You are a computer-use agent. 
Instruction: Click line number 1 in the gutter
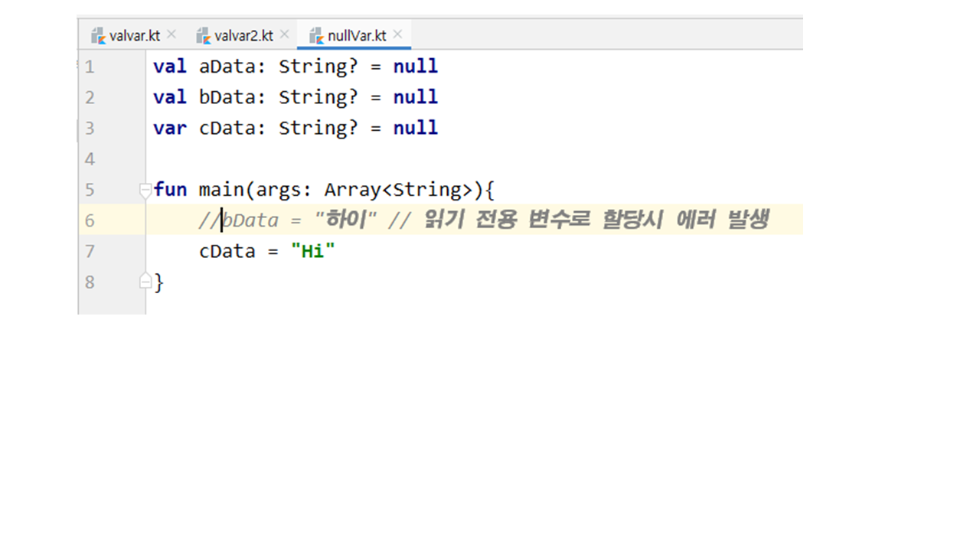(x=90, y=67)
